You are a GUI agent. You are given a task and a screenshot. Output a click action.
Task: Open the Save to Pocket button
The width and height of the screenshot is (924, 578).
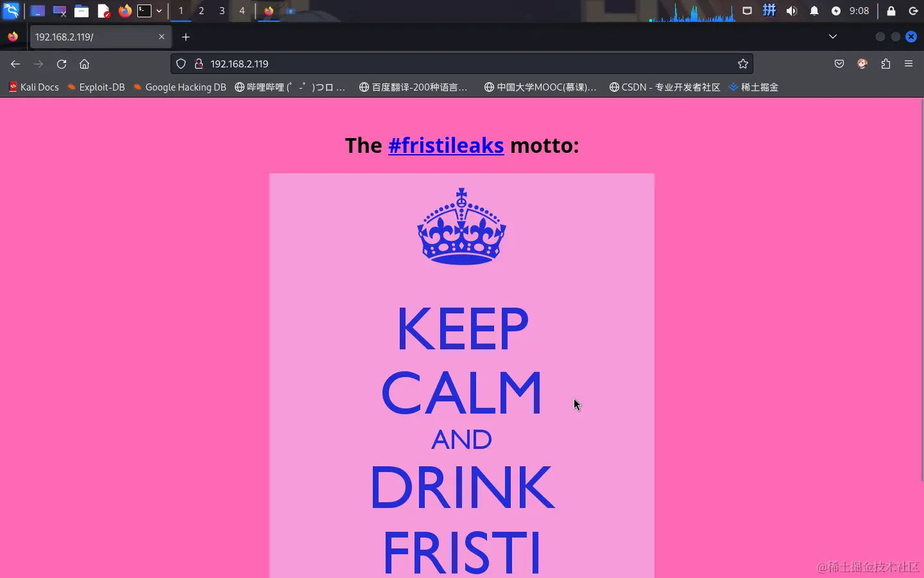pos(839,64)
